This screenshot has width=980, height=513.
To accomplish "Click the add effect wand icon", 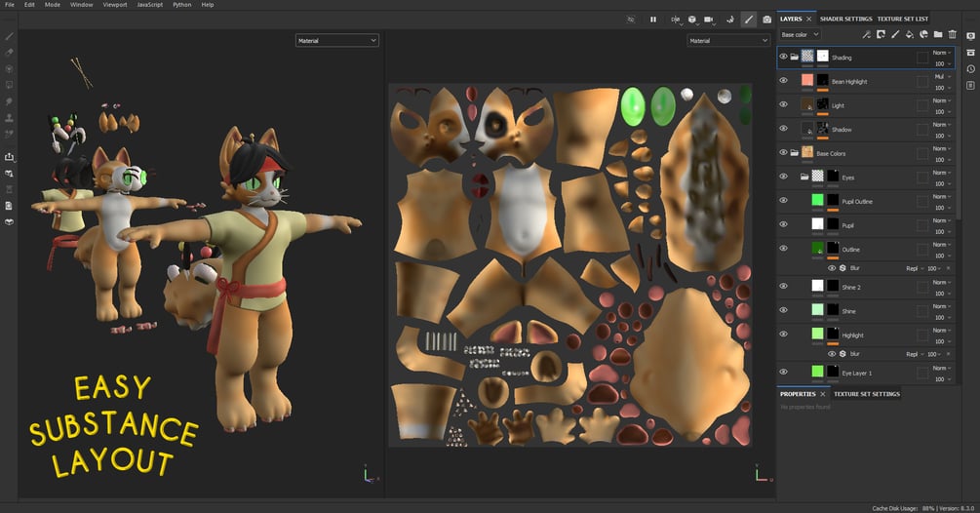I will pos(866,34).
